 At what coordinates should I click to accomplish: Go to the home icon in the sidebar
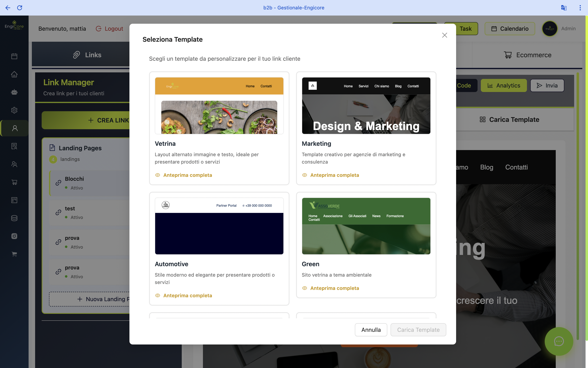14,74
